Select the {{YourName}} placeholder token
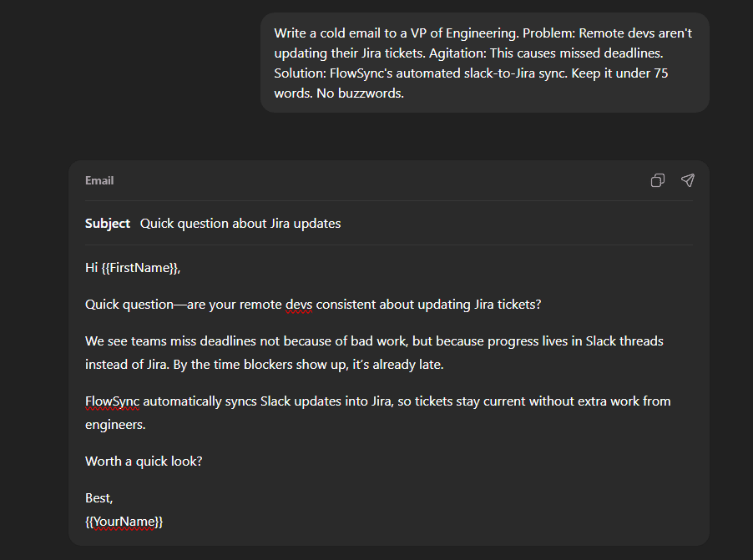This screenshot has height=560, width=753. [122, 522]
